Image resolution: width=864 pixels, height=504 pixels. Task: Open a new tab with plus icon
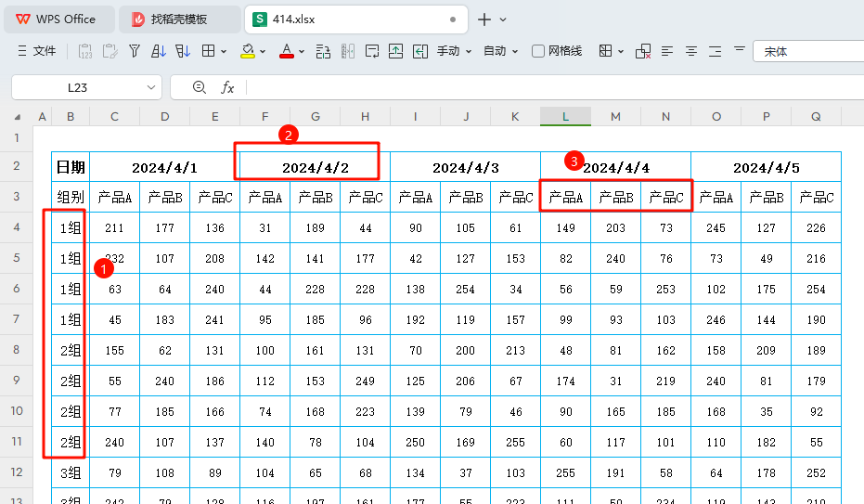484,19
